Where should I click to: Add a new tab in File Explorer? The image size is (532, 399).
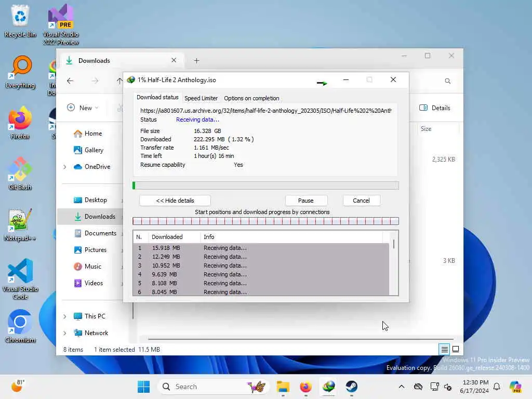click(196, 61)
